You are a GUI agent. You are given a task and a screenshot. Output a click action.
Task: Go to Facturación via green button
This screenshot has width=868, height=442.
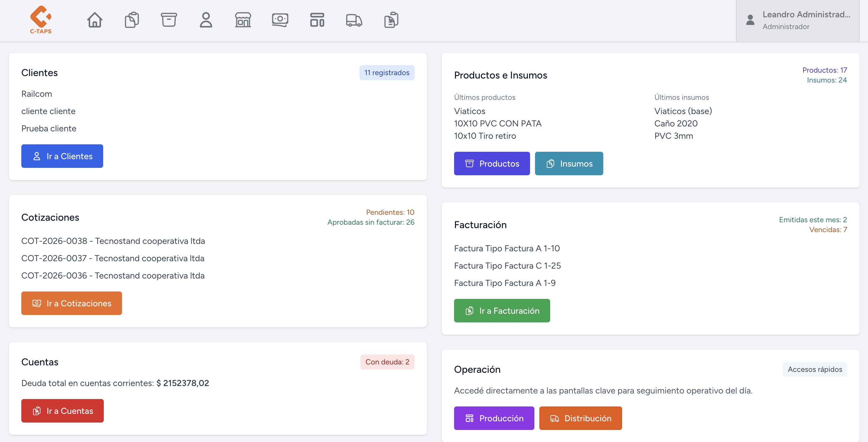pyautogui.click(x=502, y=311)
